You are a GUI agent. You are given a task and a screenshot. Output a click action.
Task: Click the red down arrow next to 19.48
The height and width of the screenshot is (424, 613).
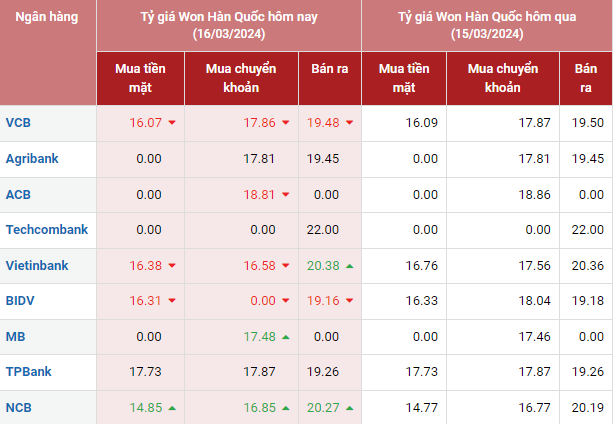[349, 123]
